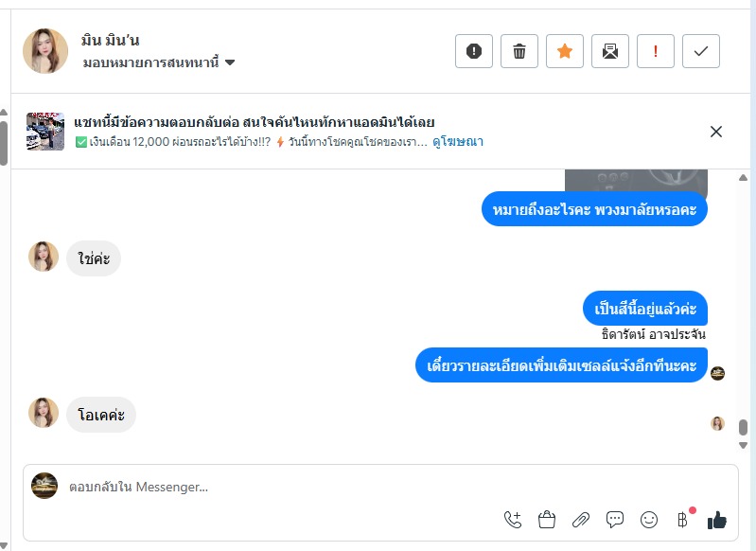
Task: Click the spam report octagon icon
Action: pyautogui.click(x=474, y=51)
